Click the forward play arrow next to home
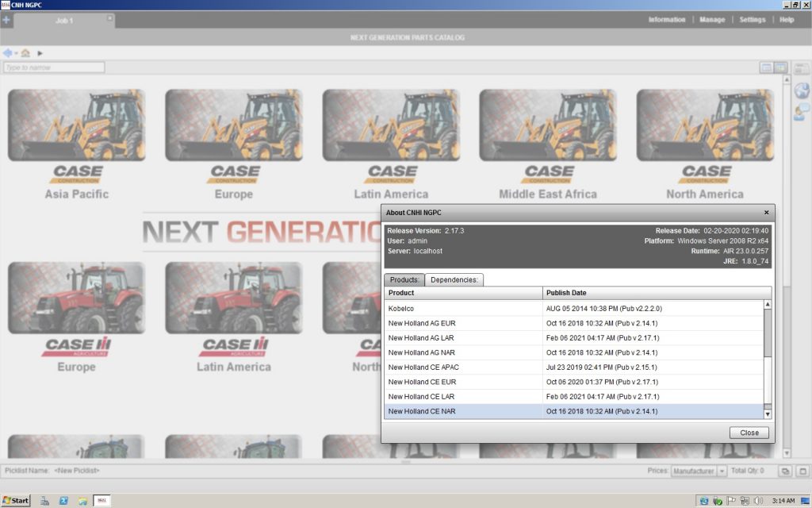Image resolution: width=812 pixels, height=508 pixels. point(40,53)
